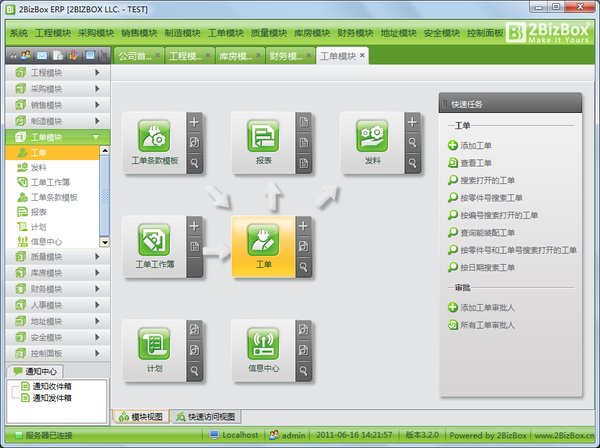Open 通知发件箱 in notification center
Viewport: 600px width, 448px height.
[x=46, y=398]
